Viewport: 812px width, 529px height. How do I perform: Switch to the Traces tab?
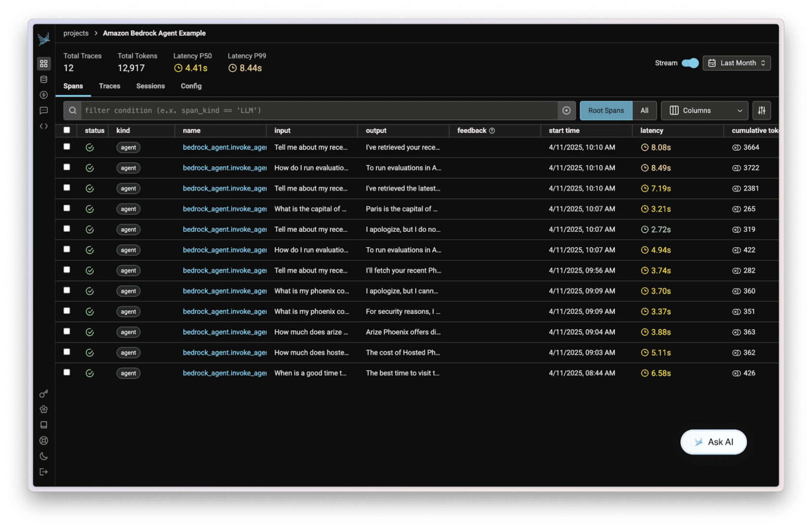(x=109, y=86)
